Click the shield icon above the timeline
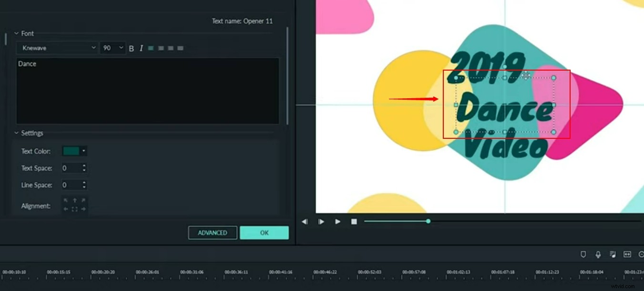The image size is (644, 291). pyautogui.click(x=583, y=254)
